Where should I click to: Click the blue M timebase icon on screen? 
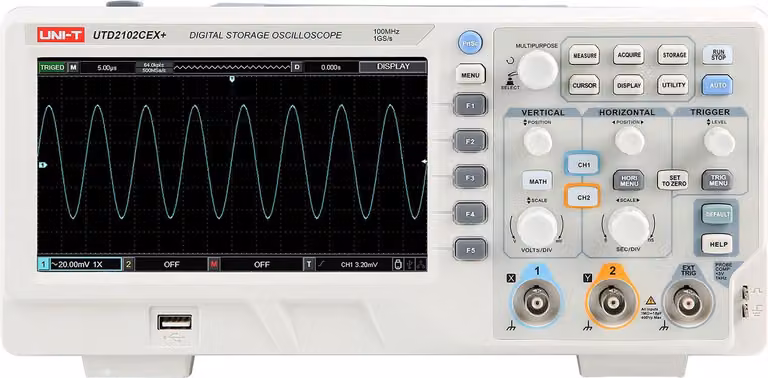[73, 67]
